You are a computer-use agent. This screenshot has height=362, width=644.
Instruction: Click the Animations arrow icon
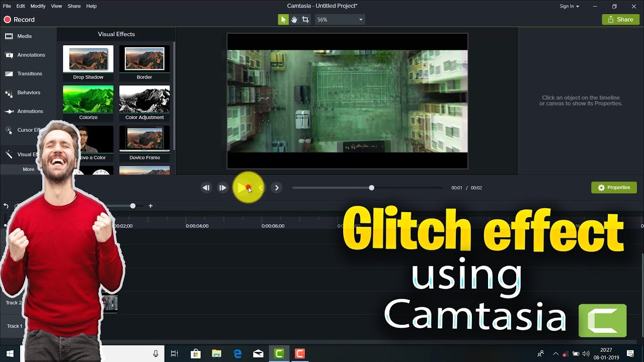pos(9,111)
